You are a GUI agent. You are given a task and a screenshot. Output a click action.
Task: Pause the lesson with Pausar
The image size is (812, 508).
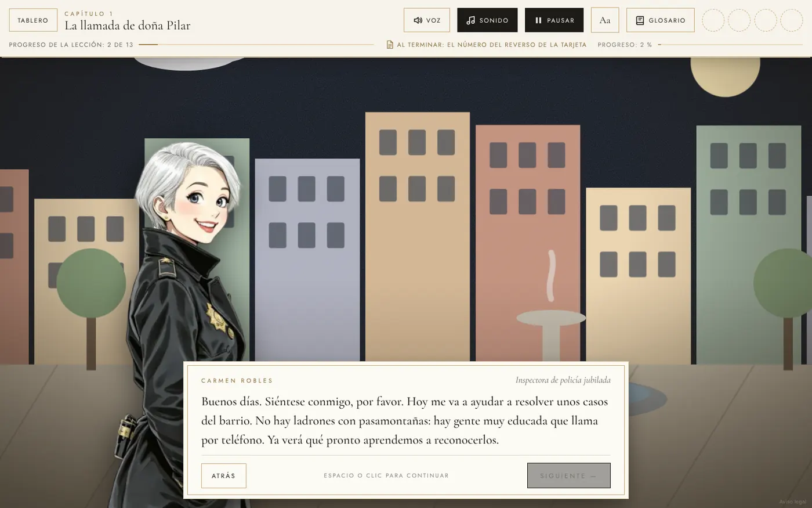coord(554,20)
